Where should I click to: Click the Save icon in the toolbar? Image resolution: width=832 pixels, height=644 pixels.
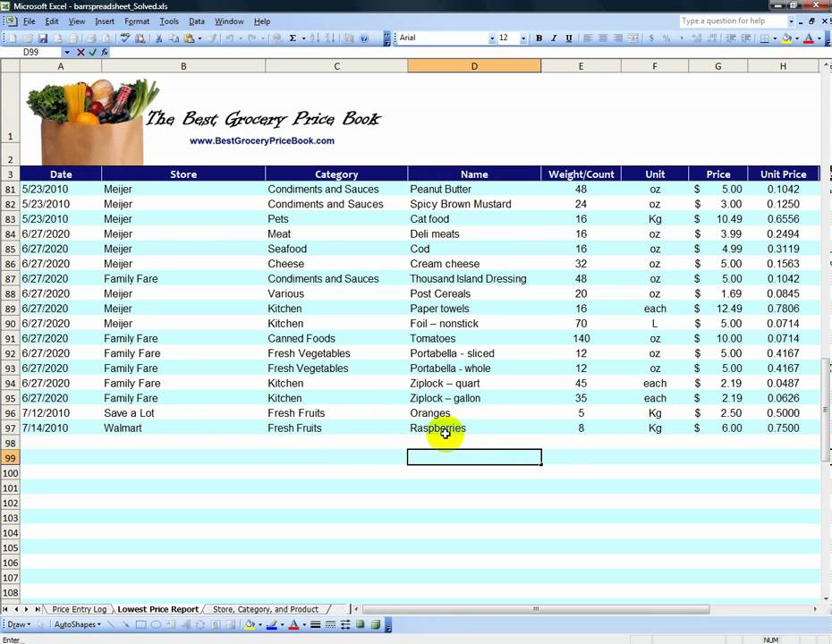click(x=43, y=38)
